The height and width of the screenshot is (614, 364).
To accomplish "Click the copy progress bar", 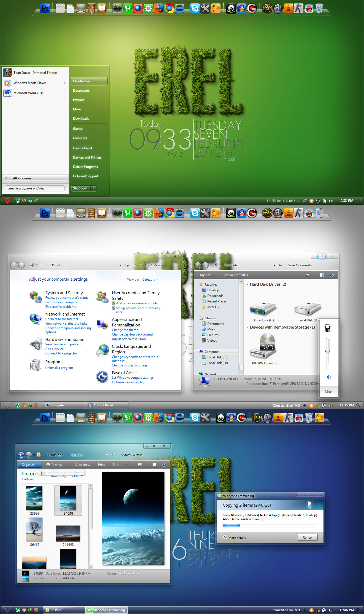I will (270, 526).
